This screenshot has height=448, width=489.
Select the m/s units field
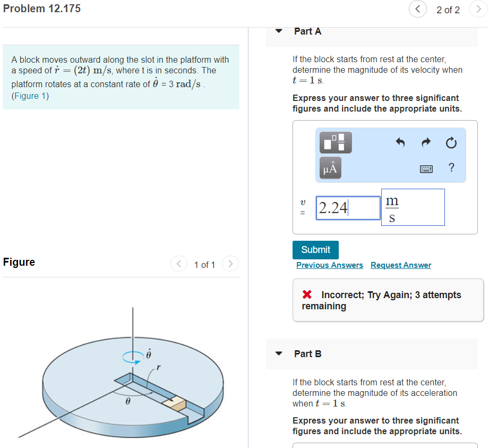413,207
